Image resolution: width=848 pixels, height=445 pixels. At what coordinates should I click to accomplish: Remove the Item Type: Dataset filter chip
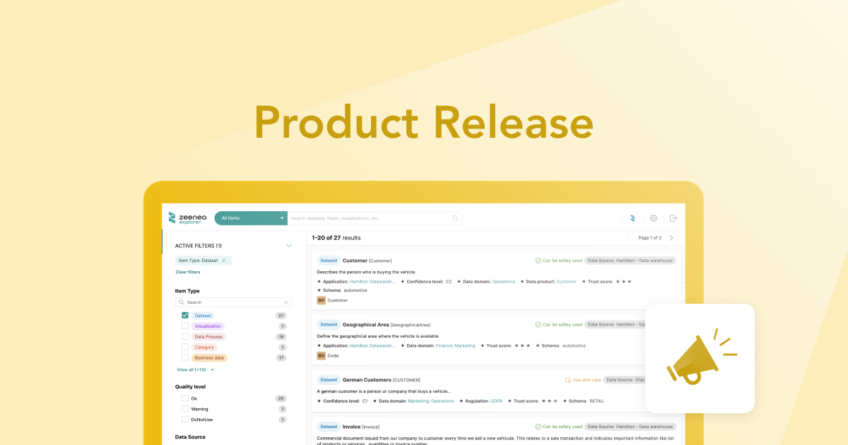click(x=224, y=260)
